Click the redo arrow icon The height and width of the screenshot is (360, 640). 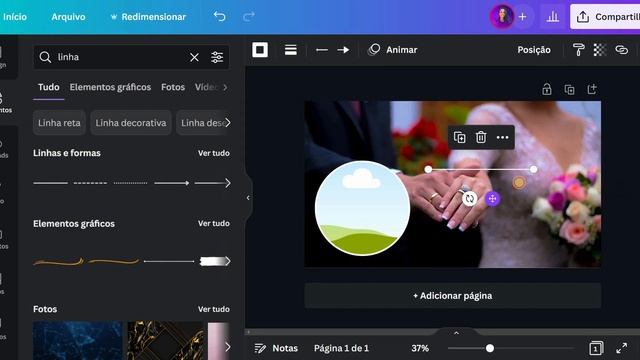coord(249,17)
